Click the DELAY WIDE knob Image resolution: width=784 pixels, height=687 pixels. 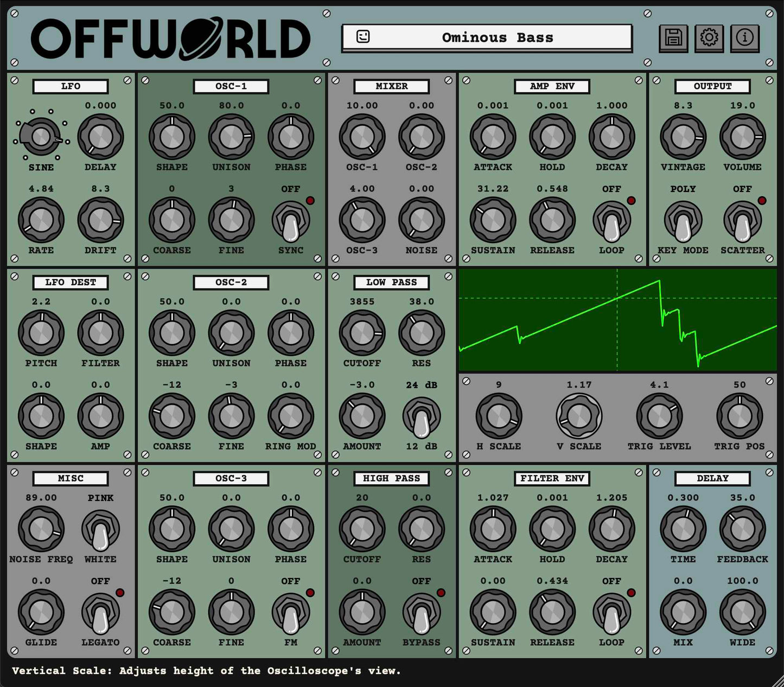click(742, 612)
